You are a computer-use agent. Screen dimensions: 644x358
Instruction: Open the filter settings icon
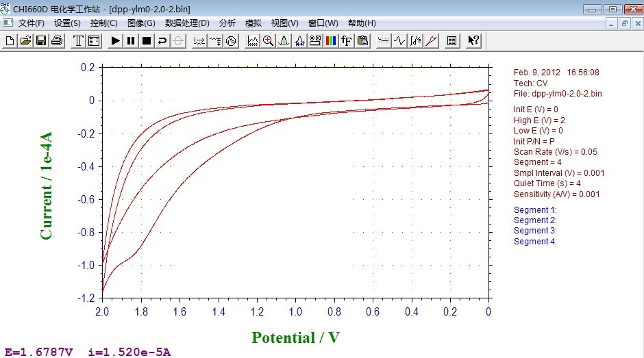click(x=215, y=40)
